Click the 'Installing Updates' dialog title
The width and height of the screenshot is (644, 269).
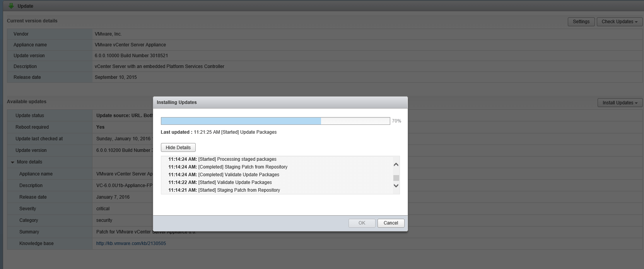(177, 102)
